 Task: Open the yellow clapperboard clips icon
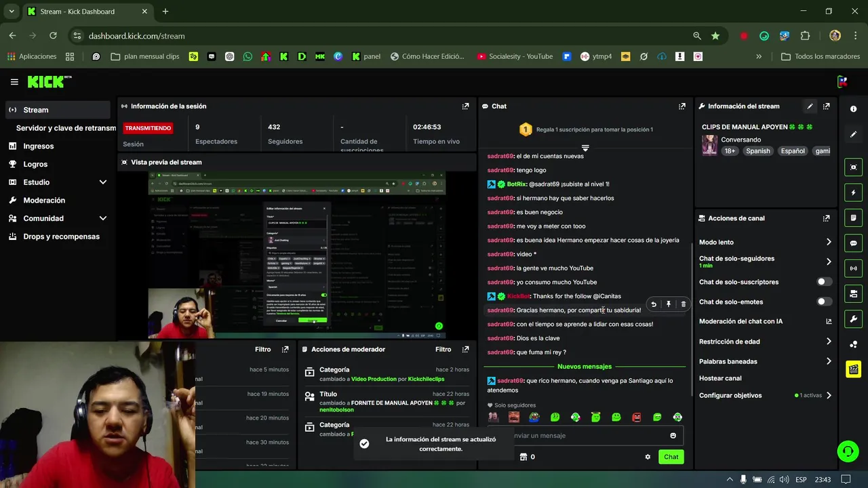pyautogui.click(x=854, y=369)
